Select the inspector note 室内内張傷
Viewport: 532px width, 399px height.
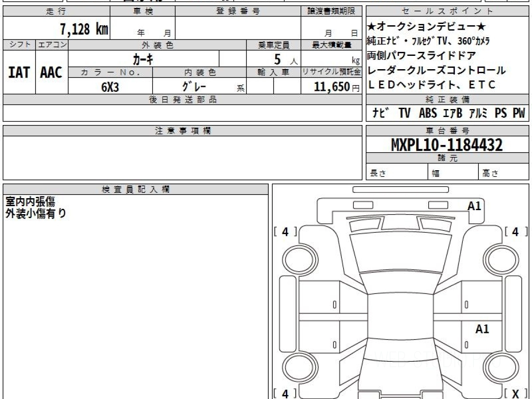click(30, 202)
